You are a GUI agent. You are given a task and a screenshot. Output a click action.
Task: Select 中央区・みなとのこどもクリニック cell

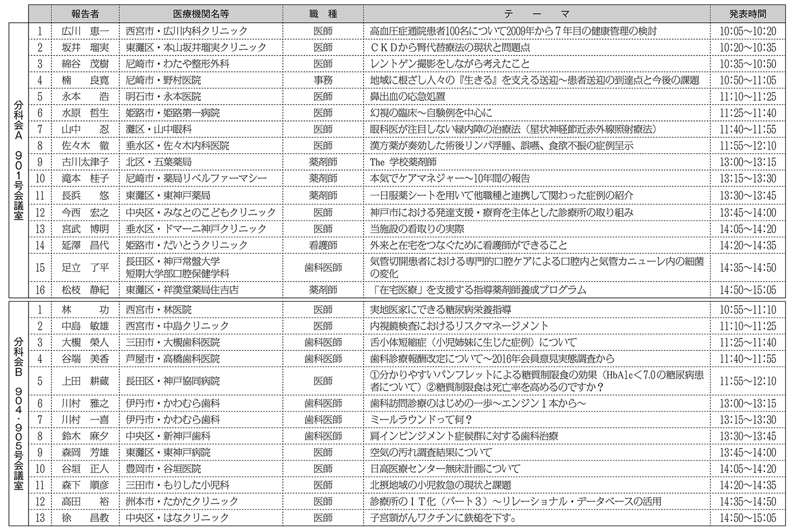click(x=200, y=212)
